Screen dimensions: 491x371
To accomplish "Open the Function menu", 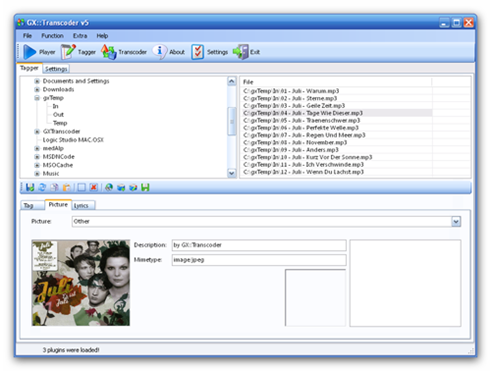I will point(52,36).
